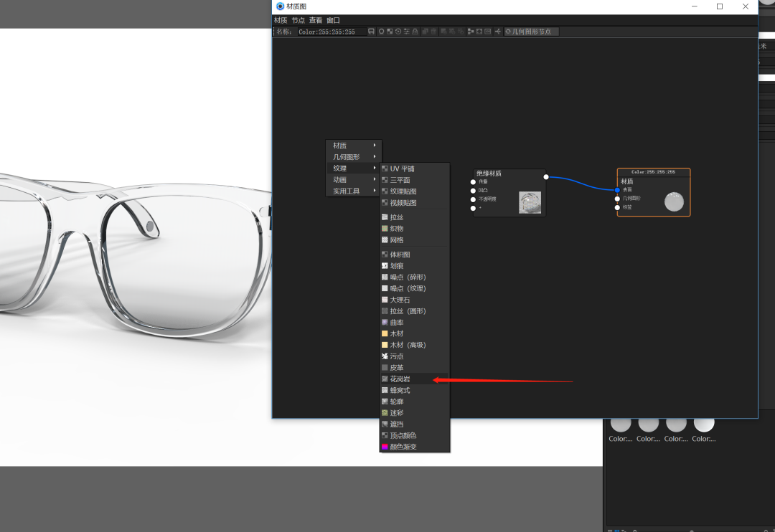This screenshot has height=532, width=775.
Task: Click the blue 表面 socket on the 材质 node
Action: 617,190
